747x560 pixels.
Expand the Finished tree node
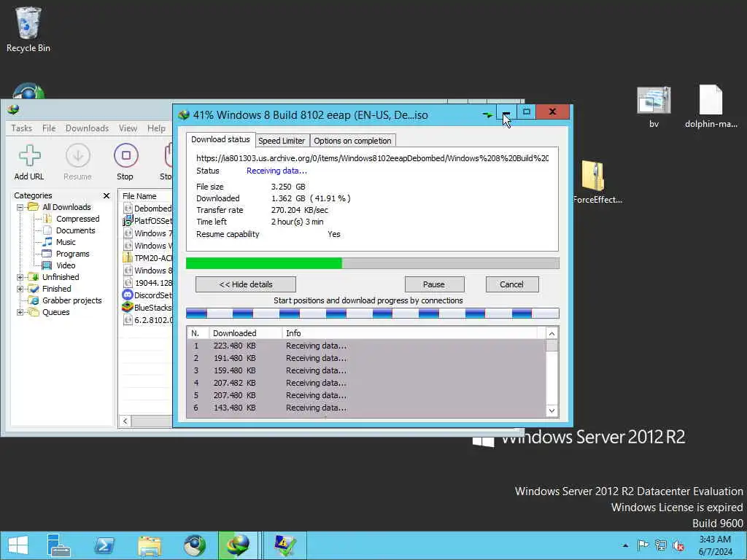click(20, 289)
